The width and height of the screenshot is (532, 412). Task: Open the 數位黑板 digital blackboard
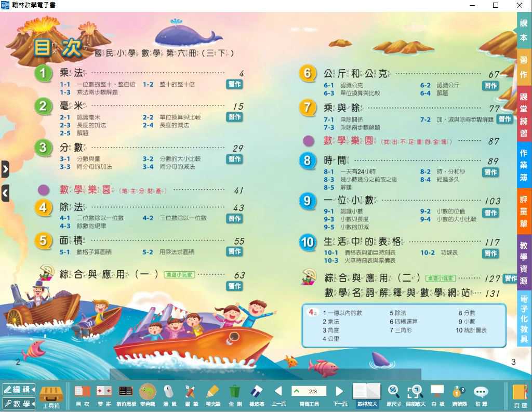126,396
